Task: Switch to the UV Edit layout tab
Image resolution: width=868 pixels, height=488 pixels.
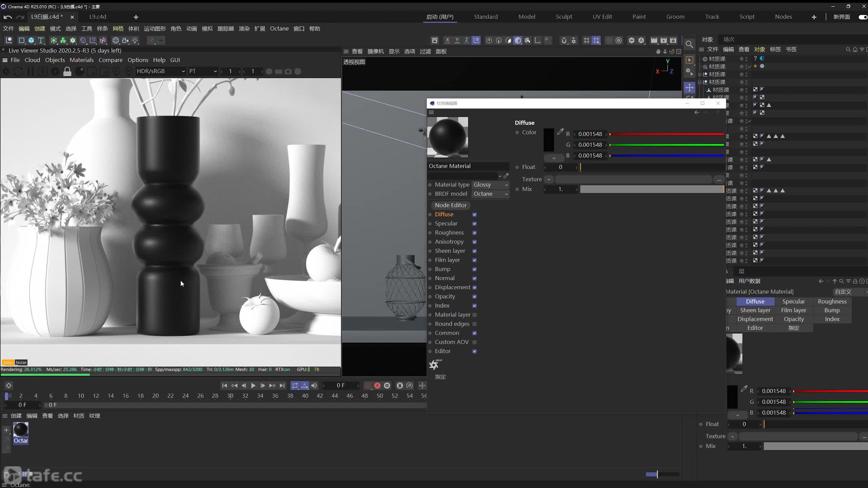Action: pyautogui.click(x=602, y=17)
